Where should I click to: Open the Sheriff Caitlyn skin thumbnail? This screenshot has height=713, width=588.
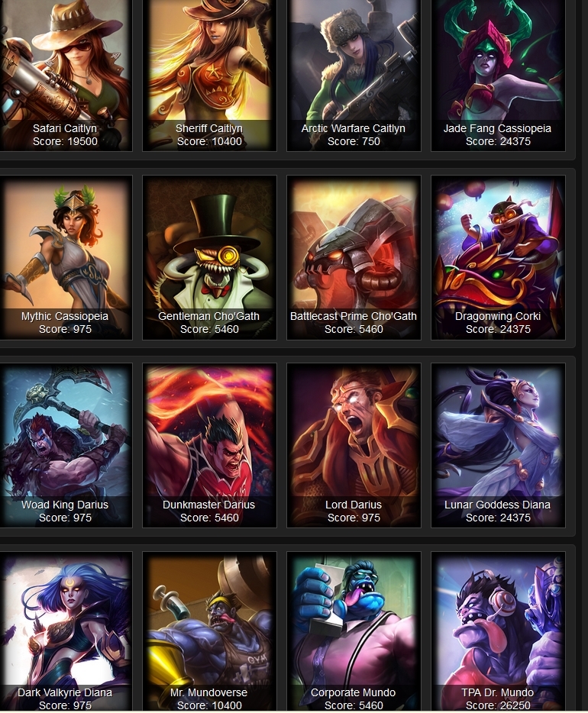[209, 75]
